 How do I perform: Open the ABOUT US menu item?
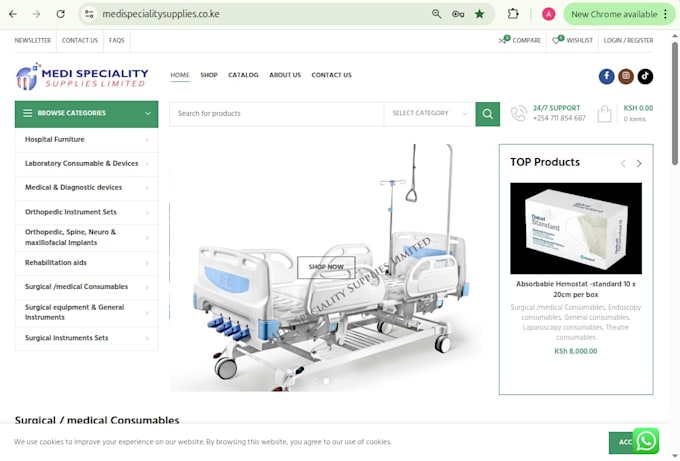click(x=285, y=75)
